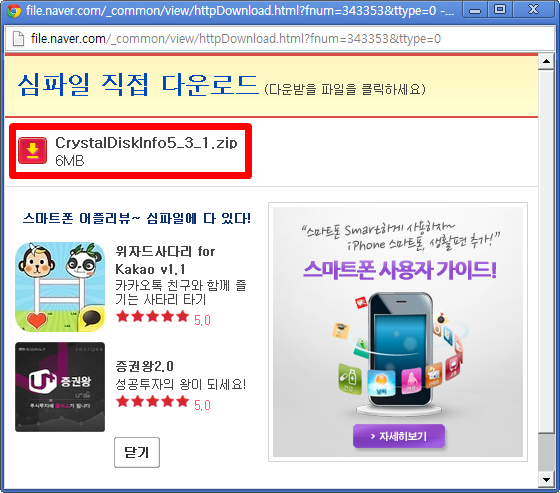Click the 6MB file size text
Screen dimensions: 560x493
click(70, 161)
